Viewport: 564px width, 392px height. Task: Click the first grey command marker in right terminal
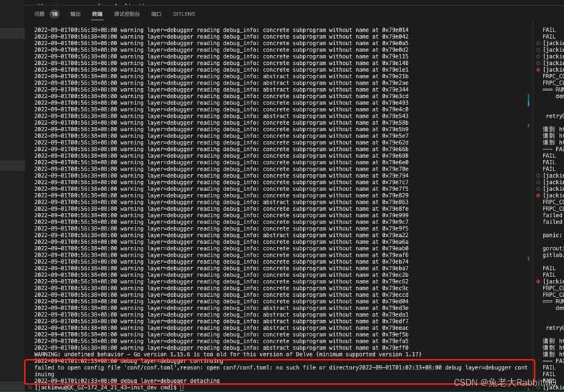539,43
